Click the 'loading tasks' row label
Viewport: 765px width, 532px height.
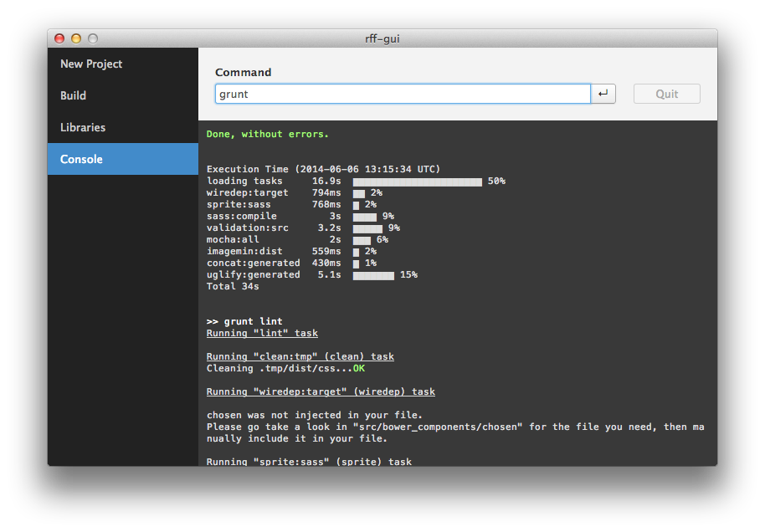pos(244,181)
